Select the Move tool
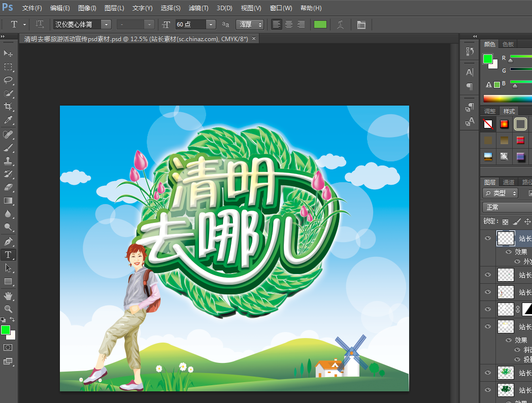Image resolution: width=532 pixels, height=403 pixels. (8, 53)
